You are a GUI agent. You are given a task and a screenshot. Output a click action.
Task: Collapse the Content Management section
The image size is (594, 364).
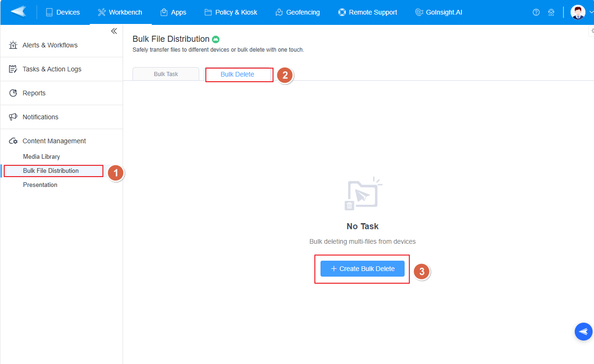(x=54, y=141)
